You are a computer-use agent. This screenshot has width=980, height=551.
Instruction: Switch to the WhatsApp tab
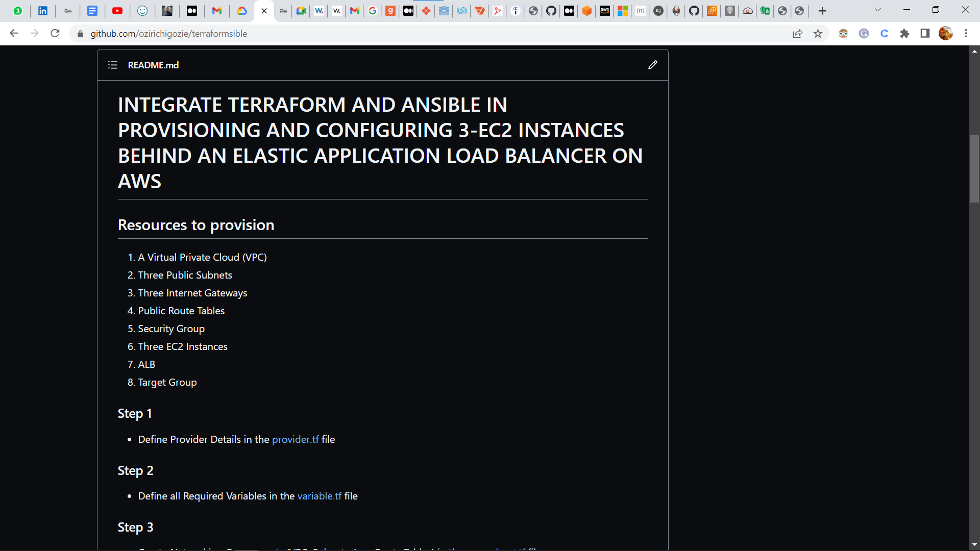[x=18, y=11]
